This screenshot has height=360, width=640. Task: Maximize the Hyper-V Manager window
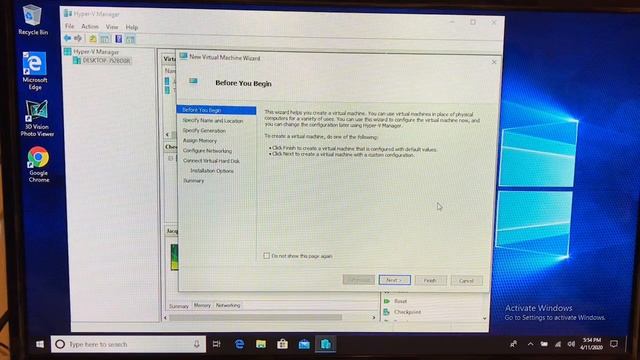(473, 22)
